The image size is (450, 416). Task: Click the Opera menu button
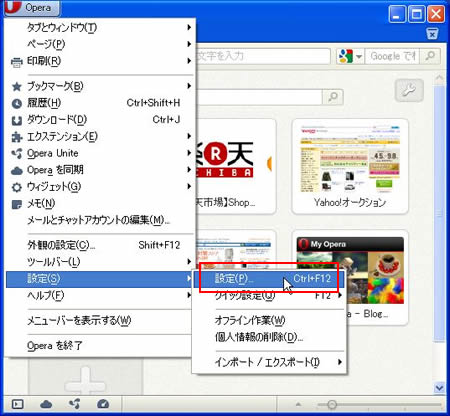[32, 7]
